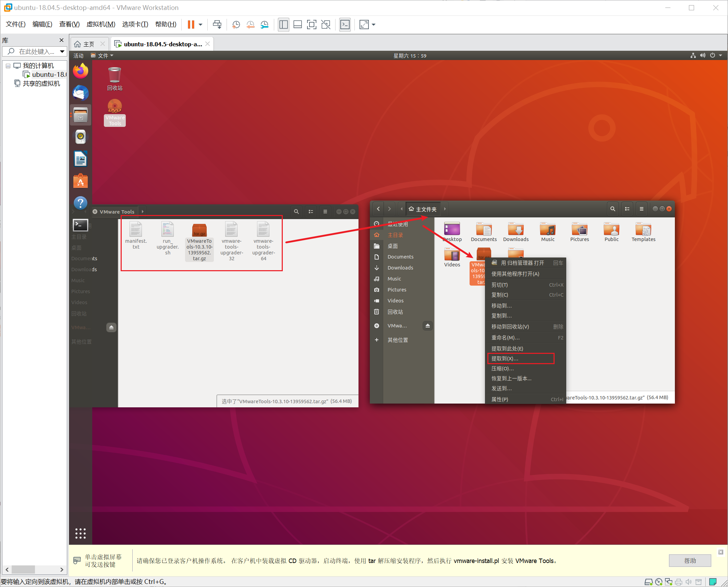Screen dimensions: 728x587
Task: Expand the stretch display dropdown arrow
Action: (x=374, y=25)
